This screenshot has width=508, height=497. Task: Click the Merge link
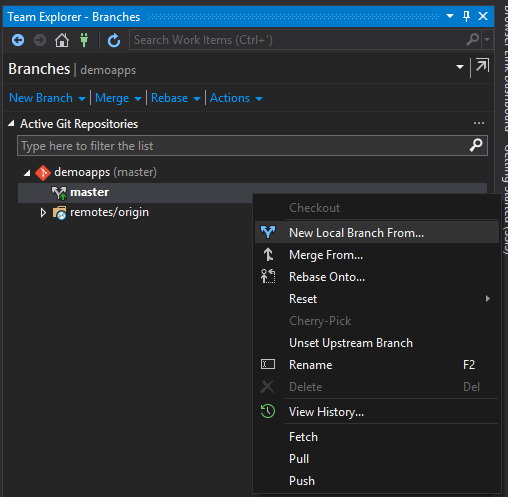(x=112, y=98)
